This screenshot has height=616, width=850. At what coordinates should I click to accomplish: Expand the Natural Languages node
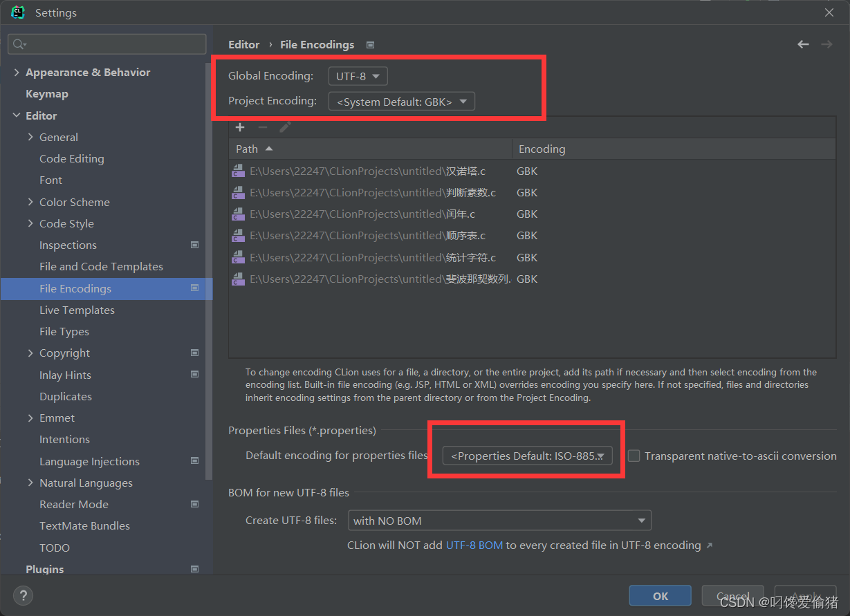pyautogui.click(x=30, y=483)
